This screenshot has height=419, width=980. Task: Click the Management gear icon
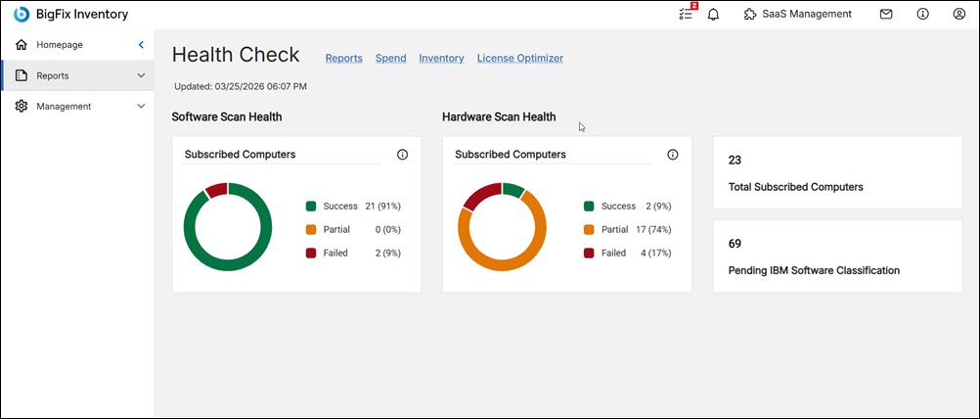(x=22, y=107)
